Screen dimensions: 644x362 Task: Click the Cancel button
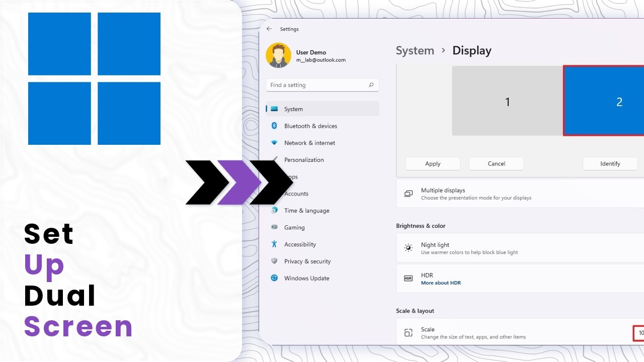tap(496, 163)
